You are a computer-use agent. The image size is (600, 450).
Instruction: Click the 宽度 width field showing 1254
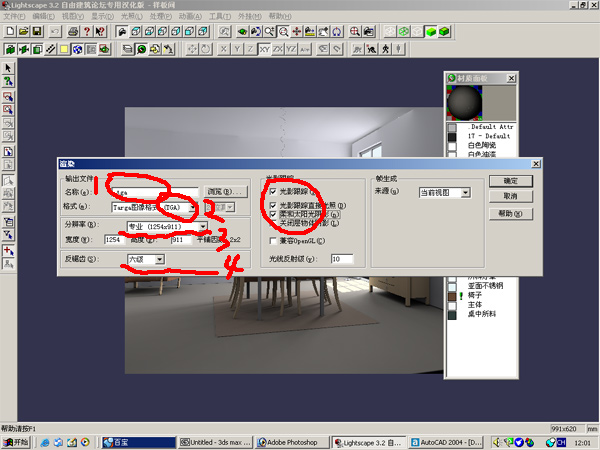pyautogui.click(x=114, y=240)
